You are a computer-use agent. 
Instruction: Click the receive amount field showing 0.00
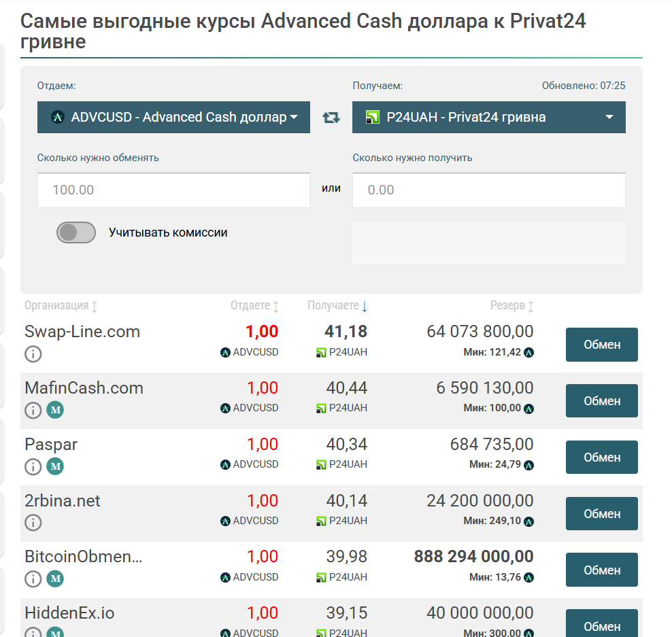(488, 190)
